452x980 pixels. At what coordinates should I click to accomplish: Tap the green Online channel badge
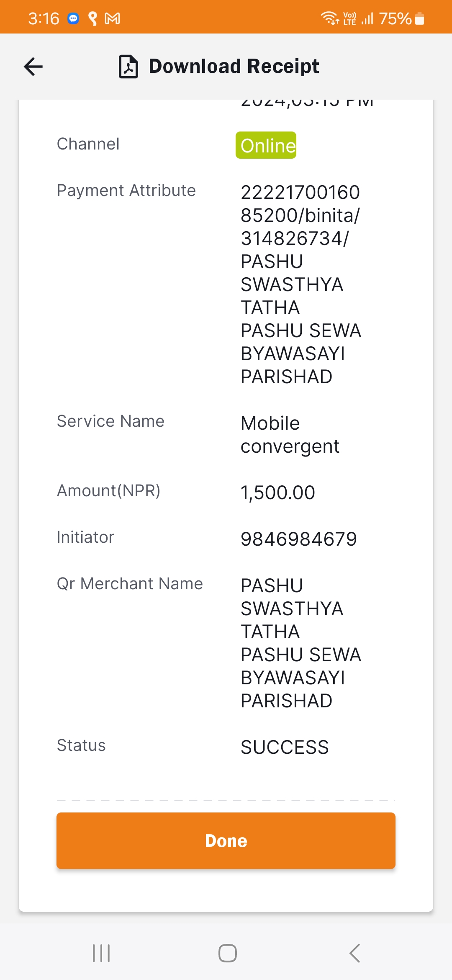point(266,145)
